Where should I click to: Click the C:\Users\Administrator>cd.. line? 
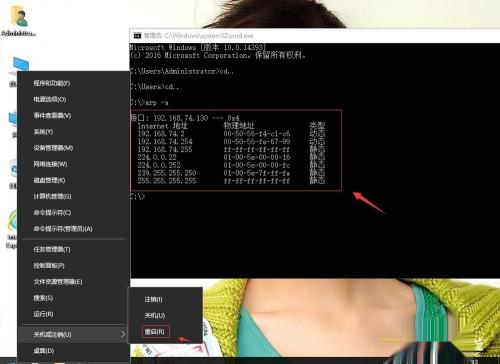click(x=182, y=71)
